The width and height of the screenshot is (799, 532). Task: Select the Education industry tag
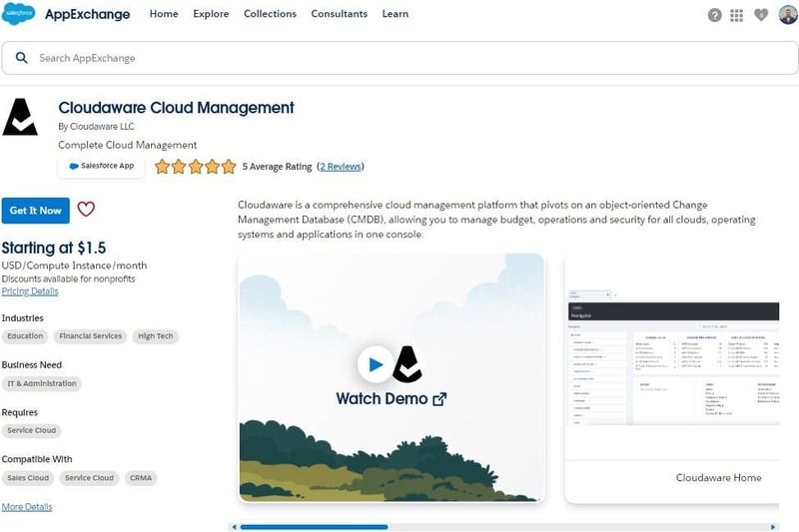(x=25, y=336)
